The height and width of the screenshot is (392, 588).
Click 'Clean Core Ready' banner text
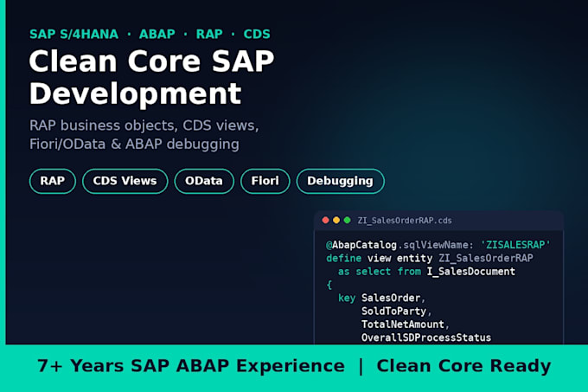tap(463, 366)
